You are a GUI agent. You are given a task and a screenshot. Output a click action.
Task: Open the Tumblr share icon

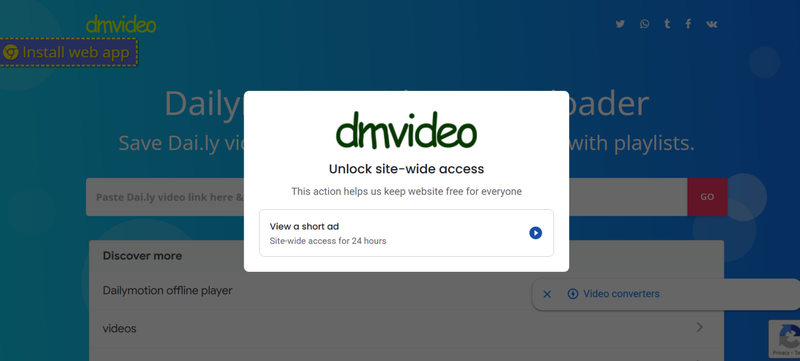[667, 23]
